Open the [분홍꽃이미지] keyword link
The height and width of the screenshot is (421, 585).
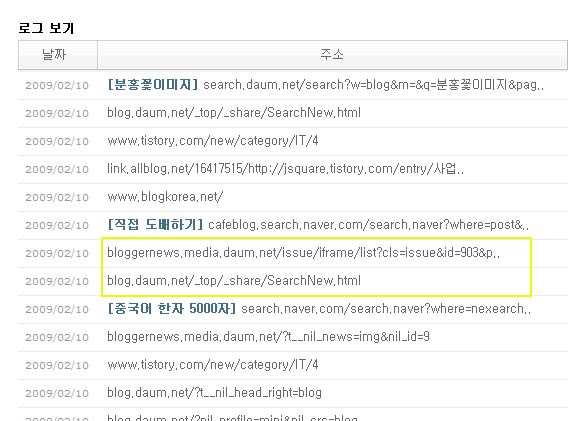pos(153,85)
